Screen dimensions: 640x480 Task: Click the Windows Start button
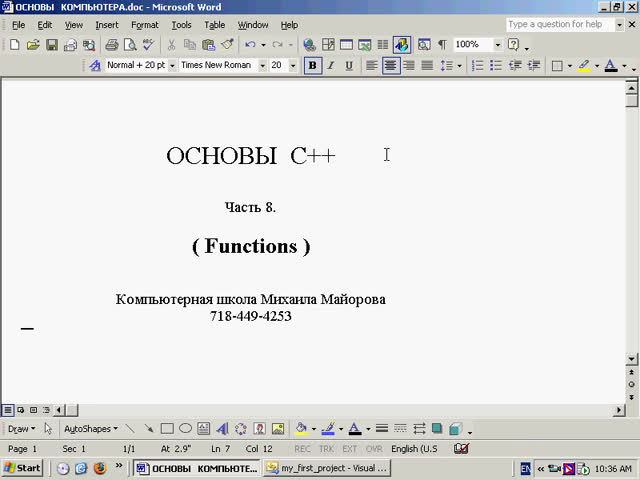23,468
